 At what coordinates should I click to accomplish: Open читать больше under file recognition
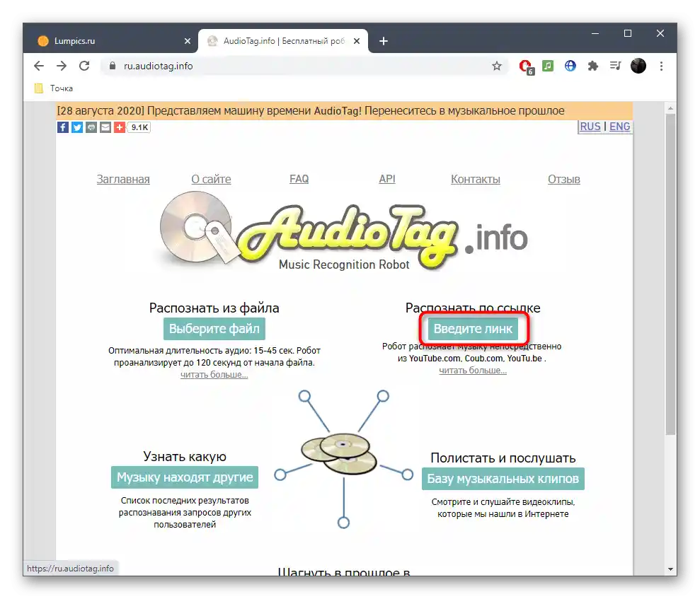tap(214, 375)
